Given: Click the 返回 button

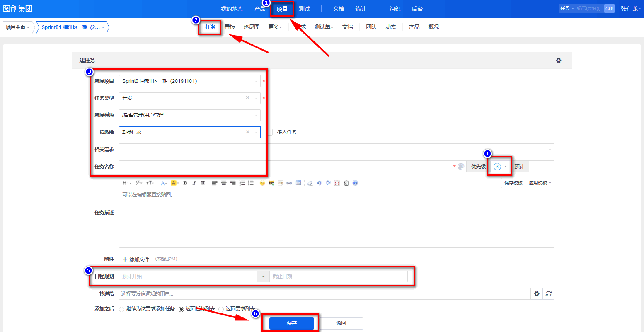Looking at the screenshot, I should click(341, 323).
